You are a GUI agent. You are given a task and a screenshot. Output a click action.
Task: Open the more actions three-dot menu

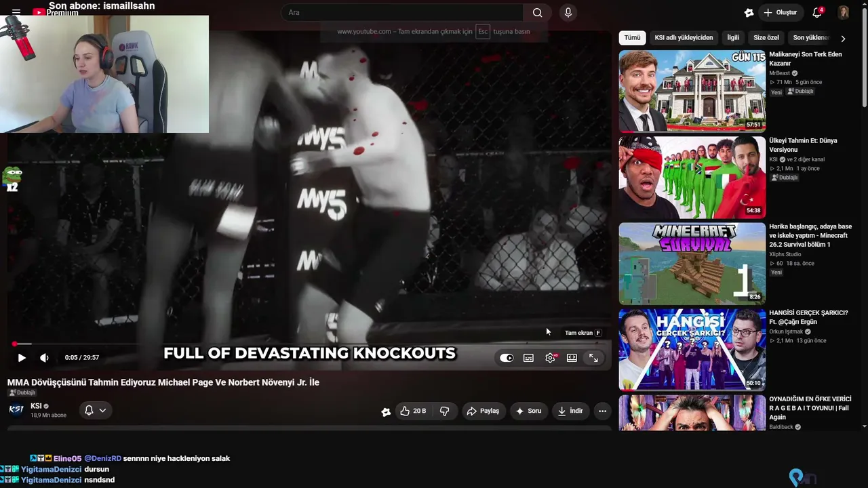click(x=602, y=411)
